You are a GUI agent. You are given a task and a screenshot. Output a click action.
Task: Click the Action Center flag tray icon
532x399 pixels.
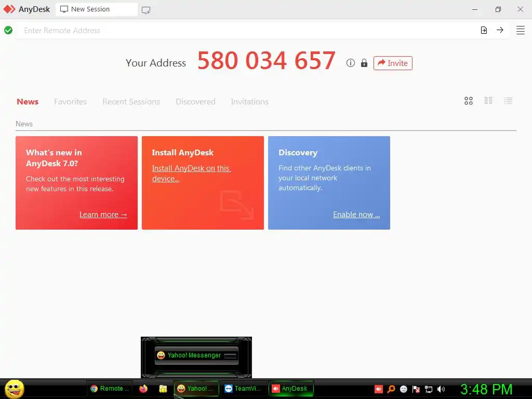(416, 389)
